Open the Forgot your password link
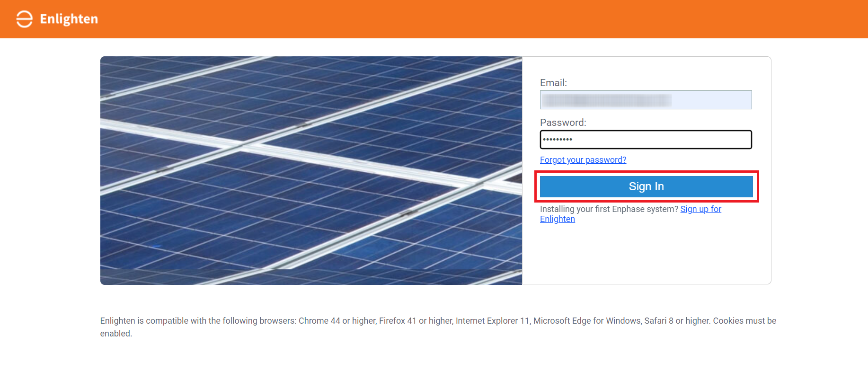 click(583, 160)
